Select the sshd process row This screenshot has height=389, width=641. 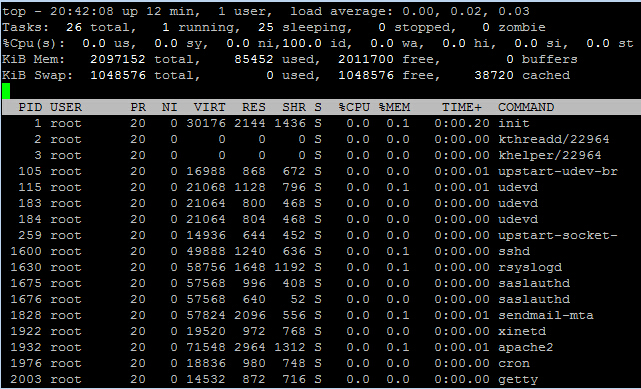coord(321,251)
